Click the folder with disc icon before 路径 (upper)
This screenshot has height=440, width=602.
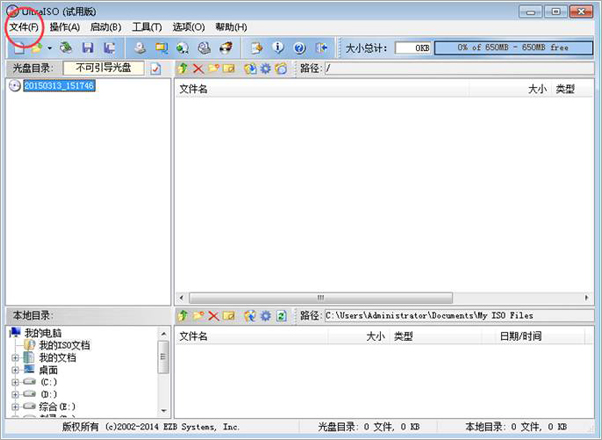tap(281, 69)
